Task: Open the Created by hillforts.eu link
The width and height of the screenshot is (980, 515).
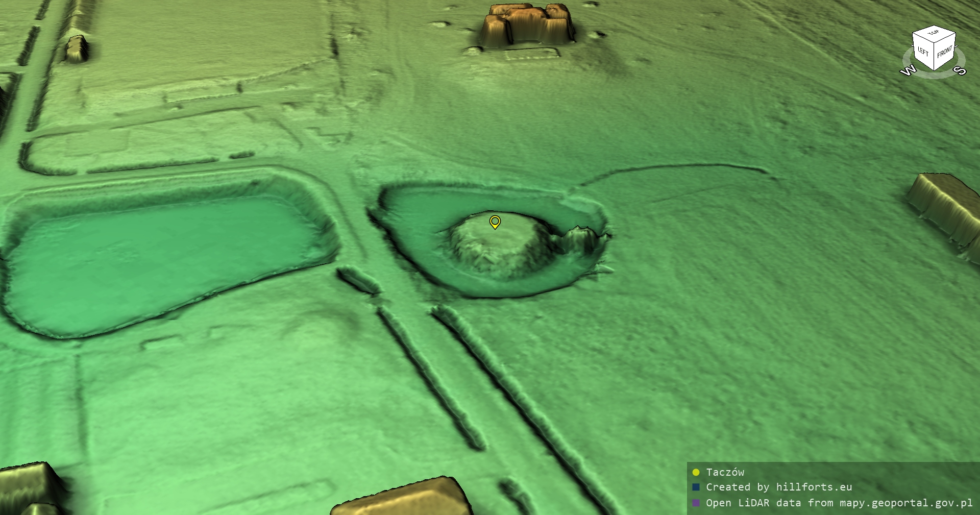Action: [x=779, y=487]
